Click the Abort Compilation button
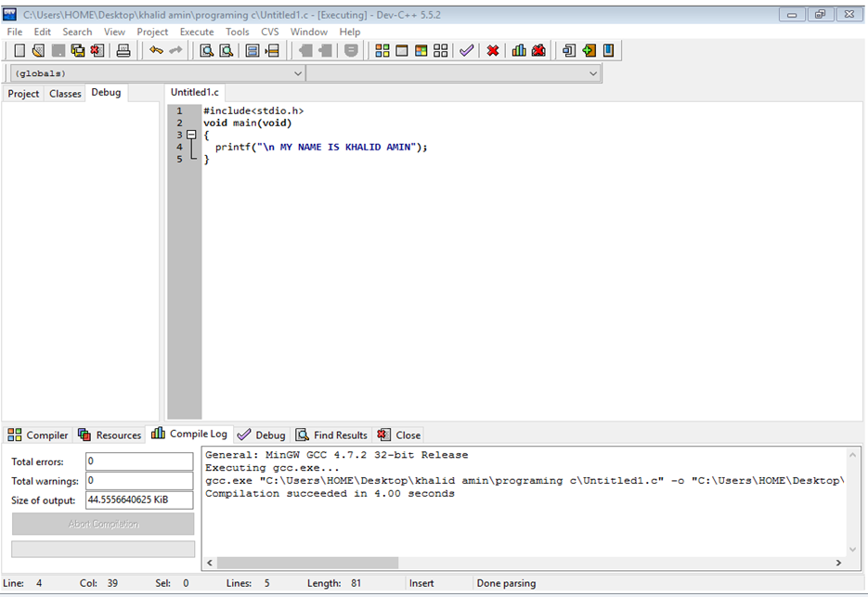This screenshot has height=597, width=868. (103, 524)
